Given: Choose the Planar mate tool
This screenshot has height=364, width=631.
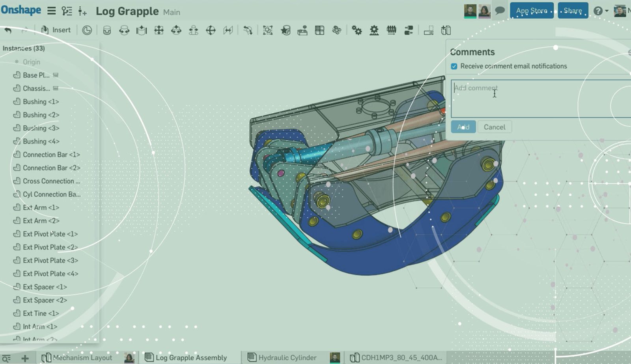Looking at the screenshot, I should click(159, 30).
